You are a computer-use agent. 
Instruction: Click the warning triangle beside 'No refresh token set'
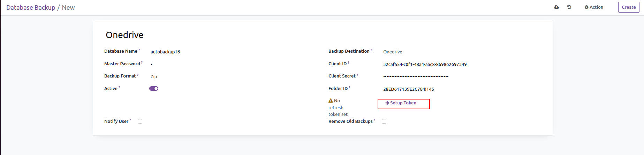[x=331, y=101]
